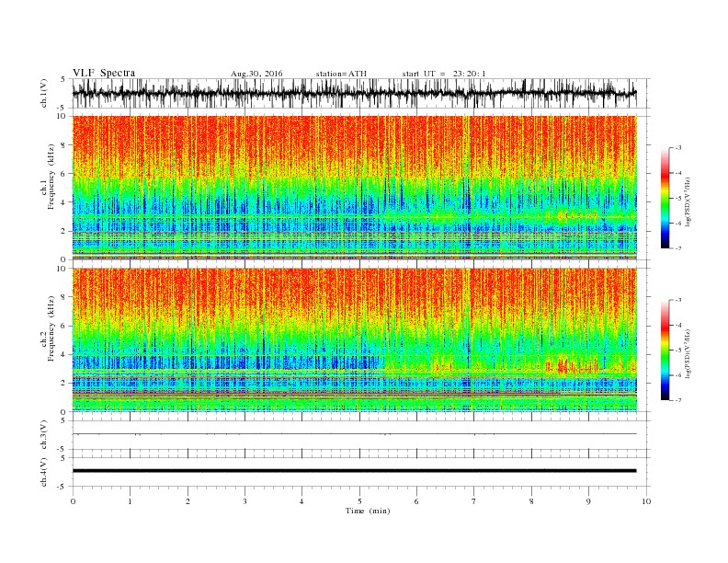Select the "start UT = 23:20:1" text
This screenshot has height=563, width=728.
click(x=444, y=74)
